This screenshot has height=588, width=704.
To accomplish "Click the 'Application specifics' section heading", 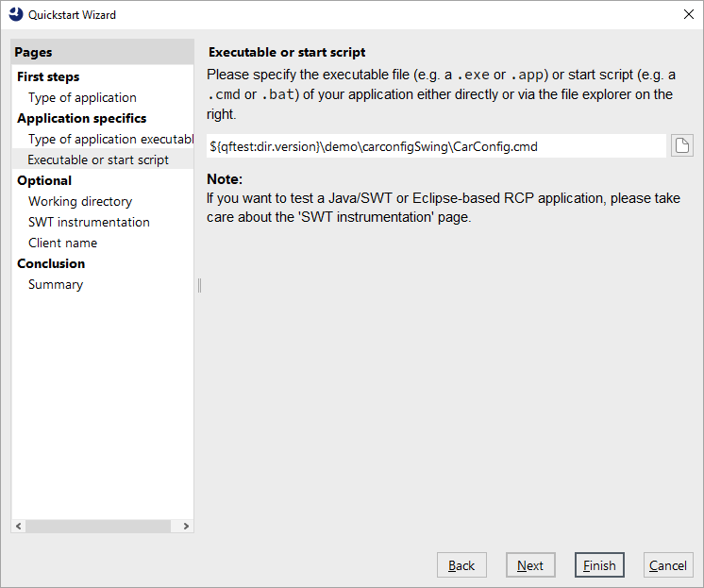I will click(81, 118).
